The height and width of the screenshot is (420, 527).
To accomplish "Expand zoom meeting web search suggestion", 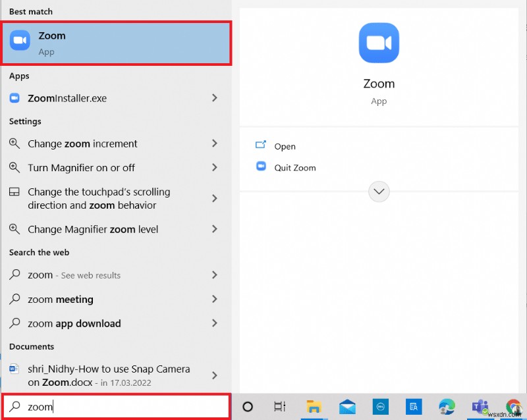I will 214,300.
